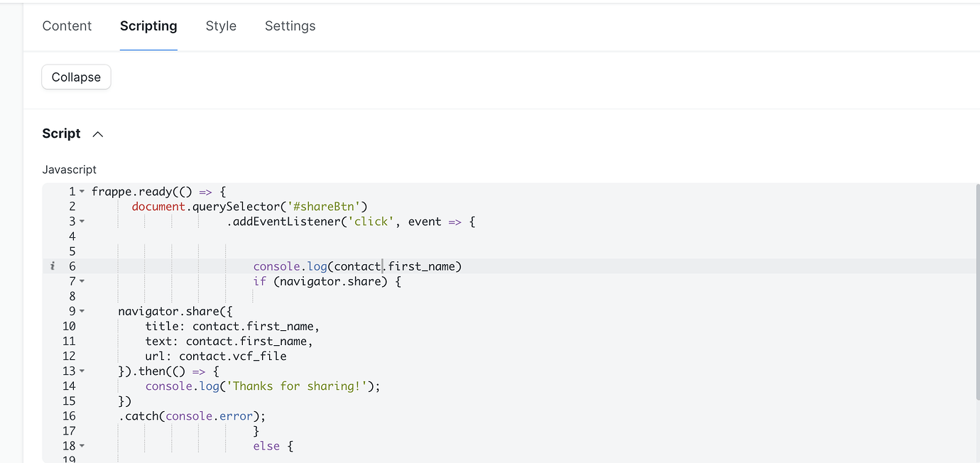Click line number 17 in gutter
The image size is (980, 463).
click(x=69, y=431)
